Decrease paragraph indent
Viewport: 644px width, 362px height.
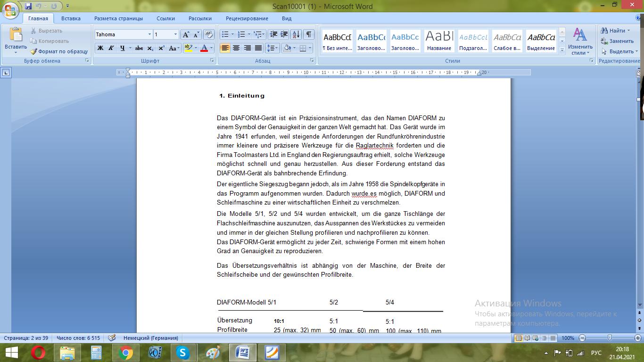[x=273, y=34]
